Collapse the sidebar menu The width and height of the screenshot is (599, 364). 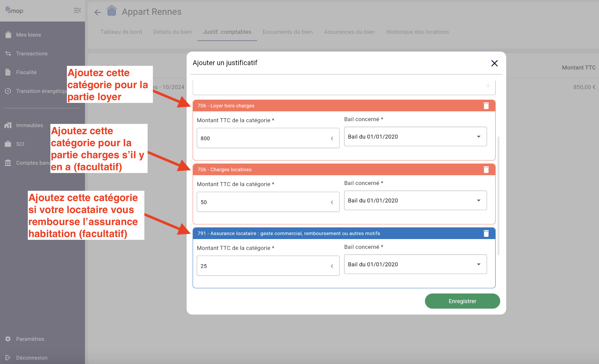(x=77, y=10)
